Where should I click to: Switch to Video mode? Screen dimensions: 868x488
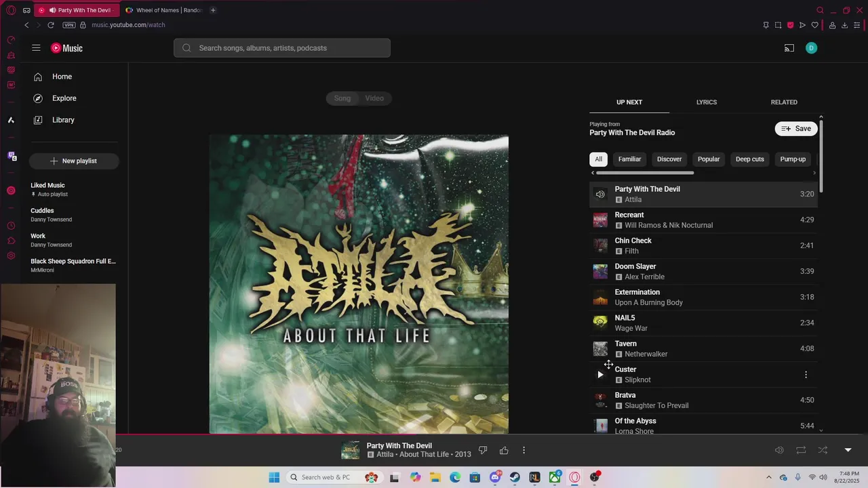tap(374, 98)
